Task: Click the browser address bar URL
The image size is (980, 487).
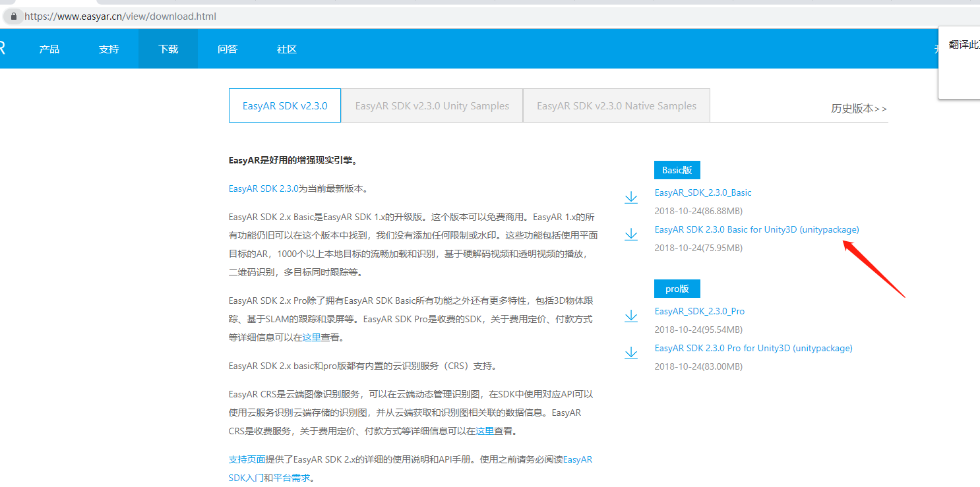Action: [x=120, y=16]
